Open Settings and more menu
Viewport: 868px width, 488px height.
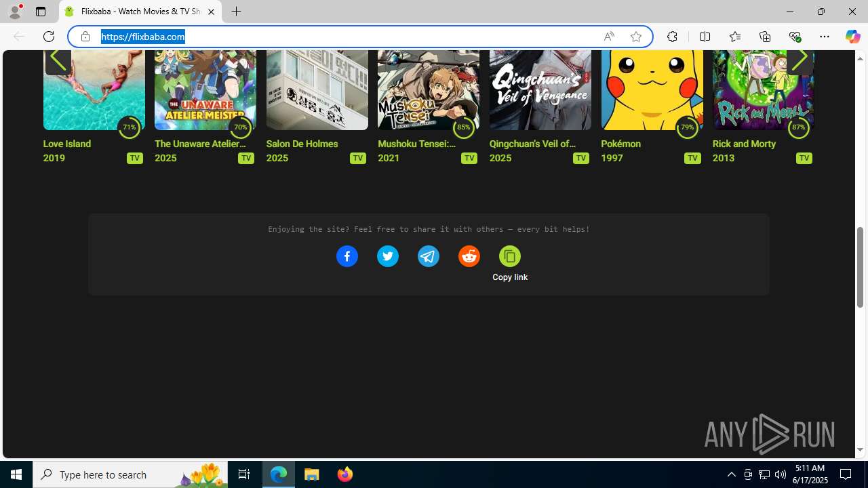pyautogui.click(x=825, y=37)
